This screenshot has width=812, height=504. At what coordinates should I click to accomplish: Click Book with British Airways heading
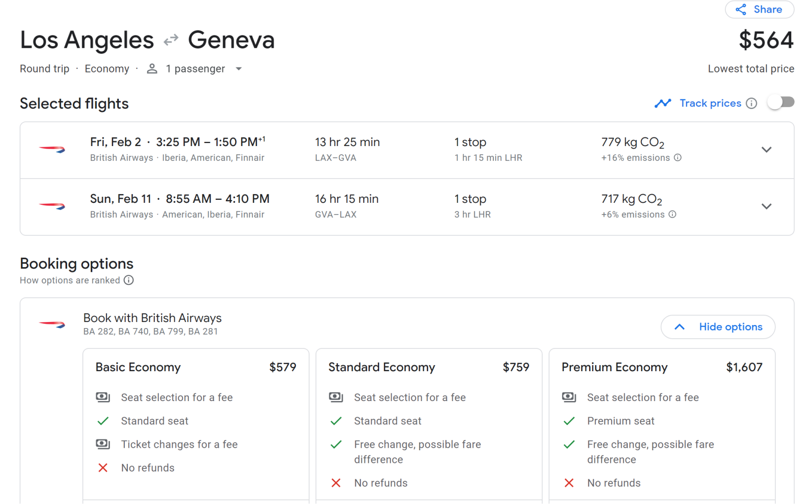point(152,318)
